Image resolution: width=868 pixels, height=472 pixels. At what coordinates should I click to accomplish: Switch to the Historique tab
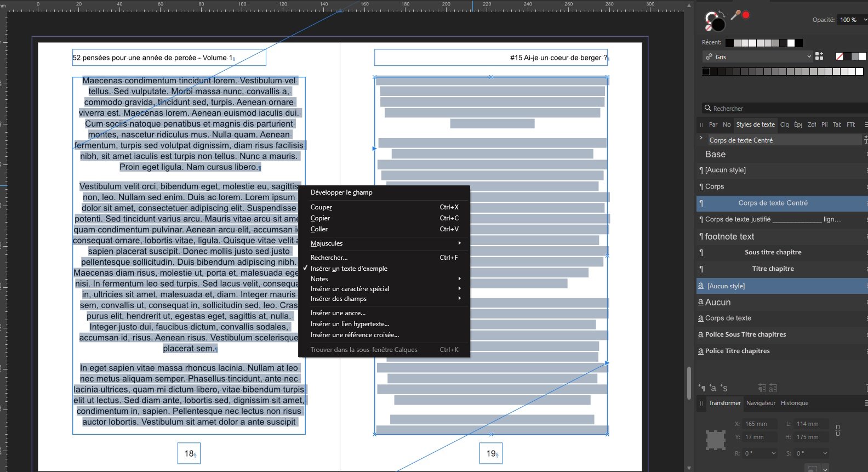[794, 403]
